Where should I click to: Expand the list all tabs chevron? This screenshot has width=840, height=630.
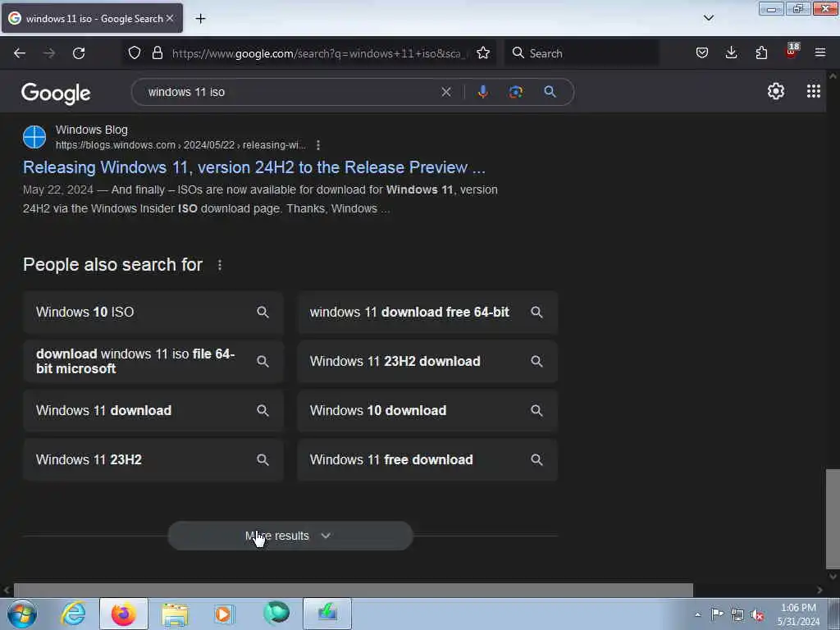click(708, 18)
